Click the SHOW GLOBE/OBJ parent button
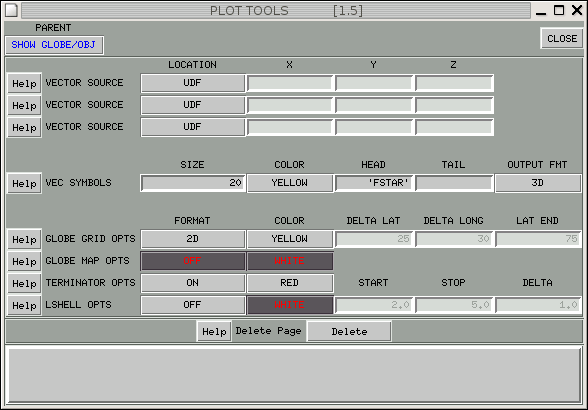 tap(54, 45)
